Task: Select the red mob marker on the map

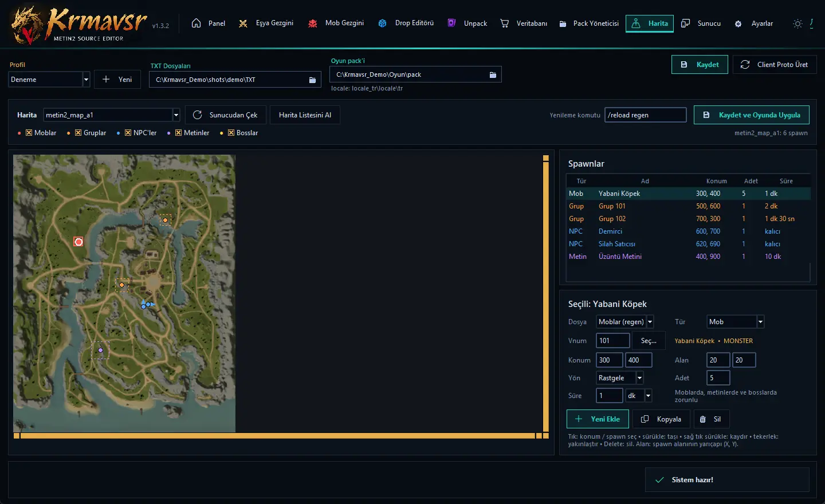Action: coord(78,242)
